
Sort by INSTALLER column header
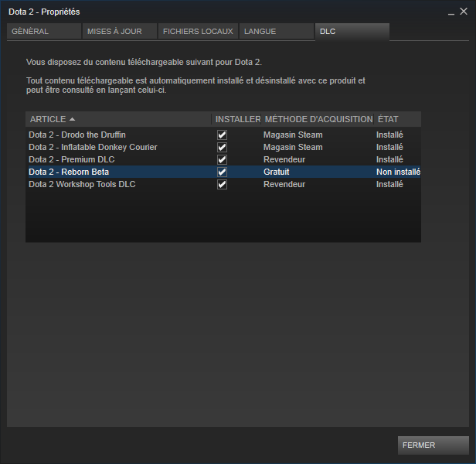click(x=236, y=119)
